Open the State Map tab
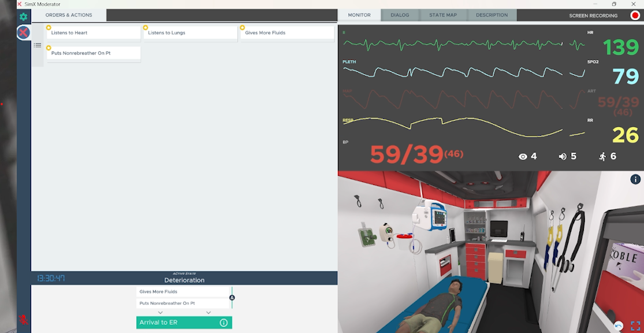The width and height of the screenshot is (644, 333). 443,15
